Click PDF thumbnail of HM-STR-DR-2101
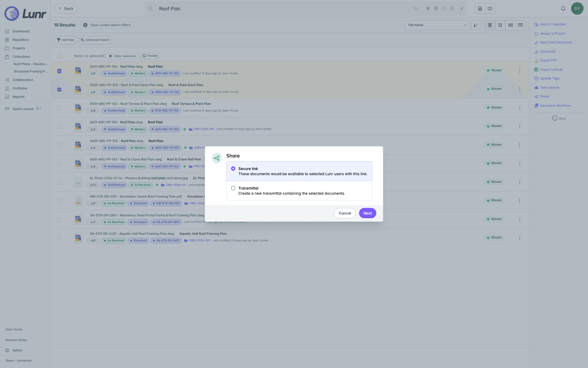 (x=78, y=201)
